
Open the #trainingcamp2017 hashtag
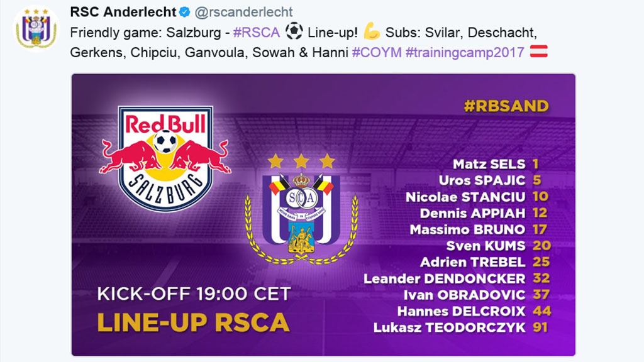click(465, 53)
